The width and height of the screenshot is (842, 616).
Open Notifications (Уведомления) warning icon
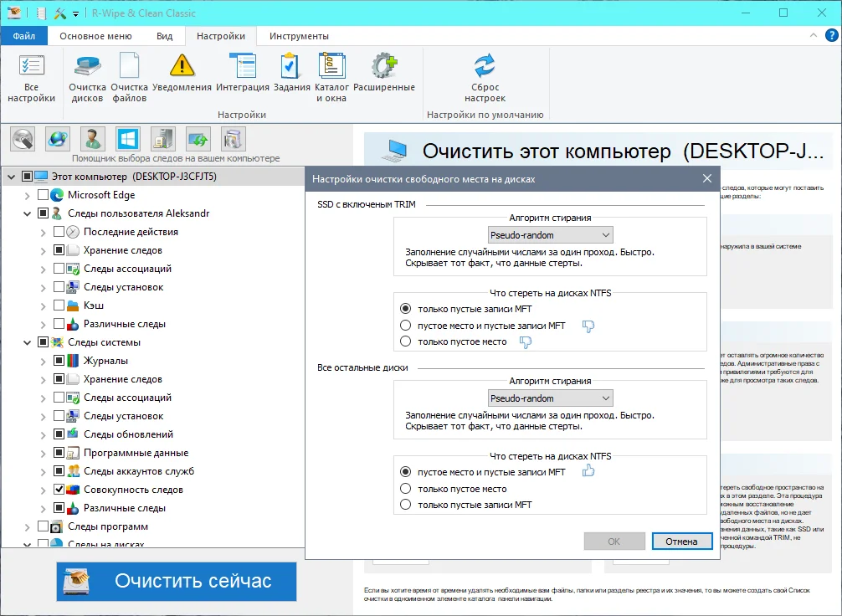point(182,65)
